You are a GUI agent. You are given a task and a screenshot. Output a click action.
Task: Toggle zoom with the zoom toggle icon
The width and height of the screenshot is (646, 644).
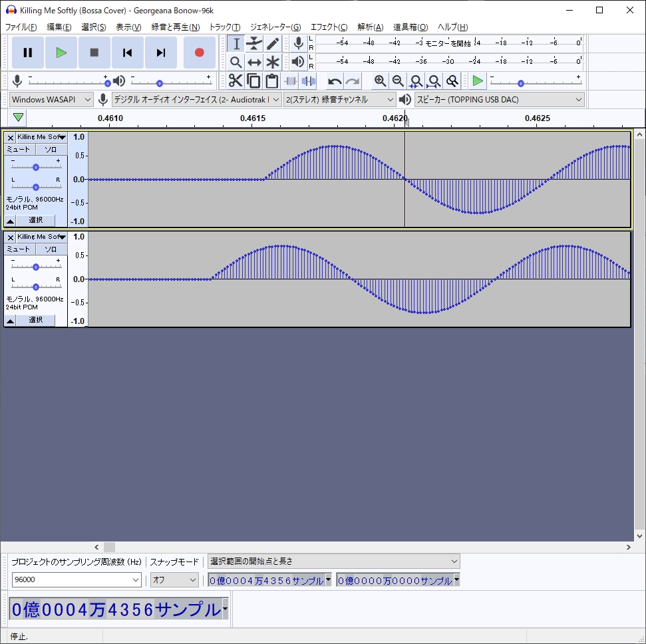coord(452,81)
